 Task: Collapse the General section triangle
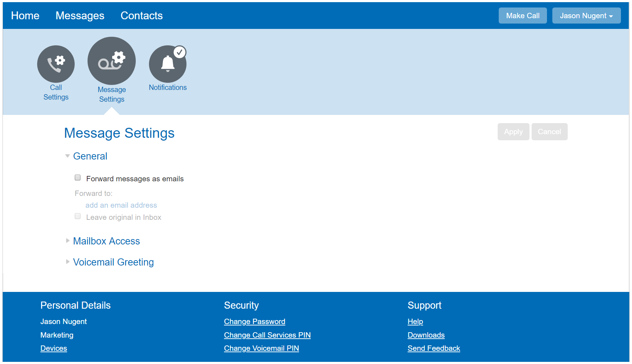coord(68,156)
